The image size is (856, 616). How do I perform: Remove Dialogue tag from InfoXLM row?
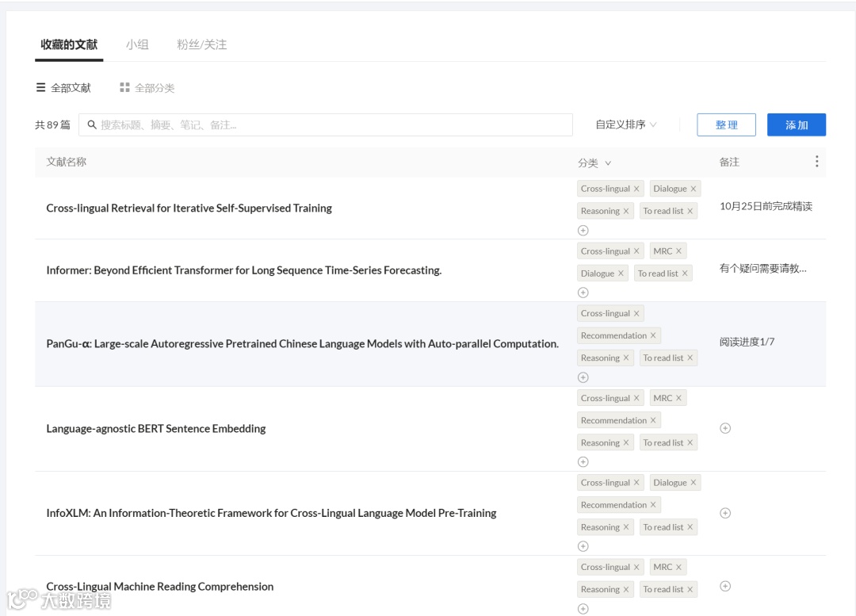(694, 483)
